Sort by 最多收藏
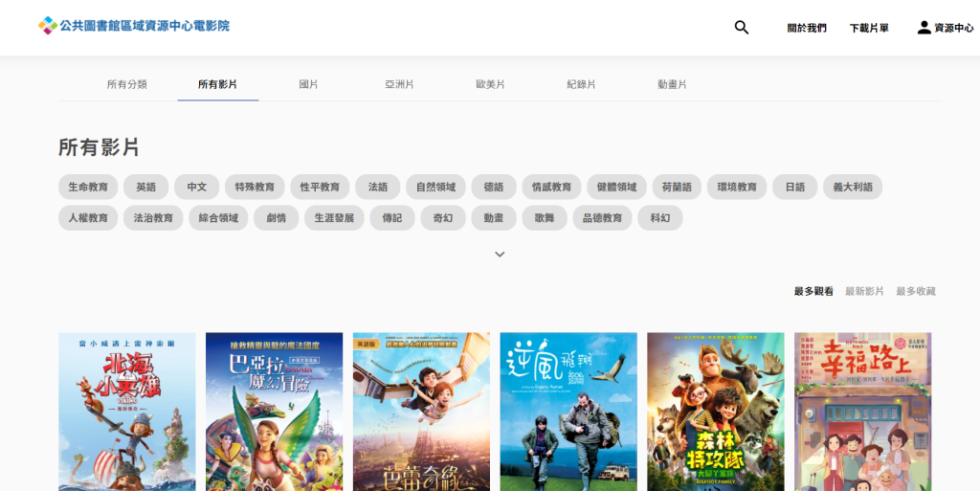Viewport: 980px width, 491px height. pos(916,291)
